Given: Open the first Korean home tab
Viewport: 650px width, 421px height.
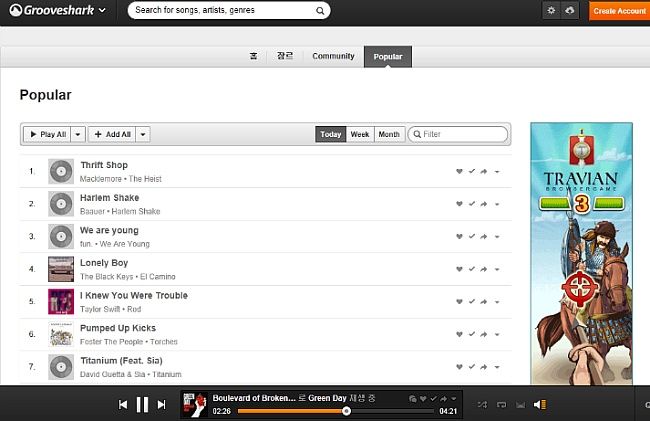Looking at the screenshot, I should [253, 56].
